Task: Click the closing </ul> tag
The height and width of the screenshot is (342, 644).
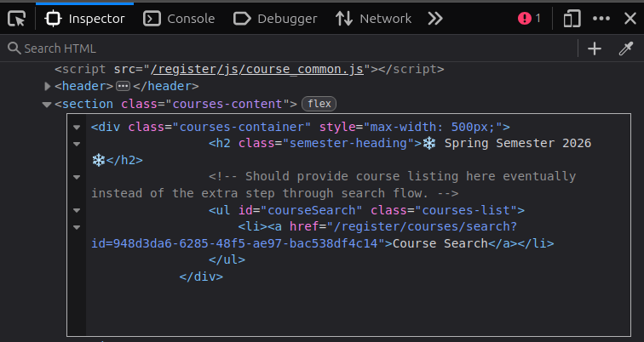Action: [227, 259]
